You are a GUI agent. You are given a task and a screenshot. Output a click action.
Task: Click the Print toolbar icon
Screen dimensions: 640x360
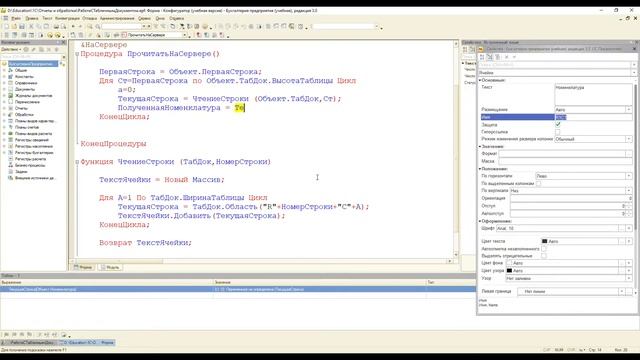(x=56, y=27)
